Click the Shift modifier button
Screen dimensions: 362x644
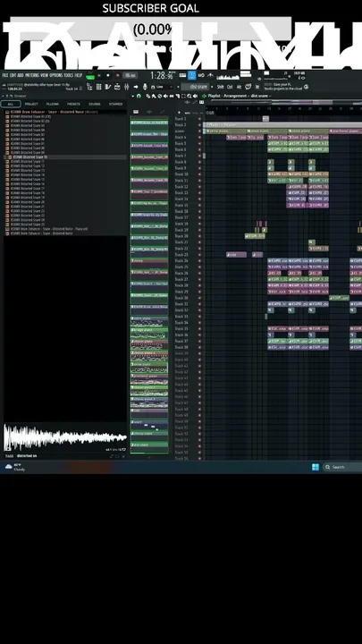220,87
